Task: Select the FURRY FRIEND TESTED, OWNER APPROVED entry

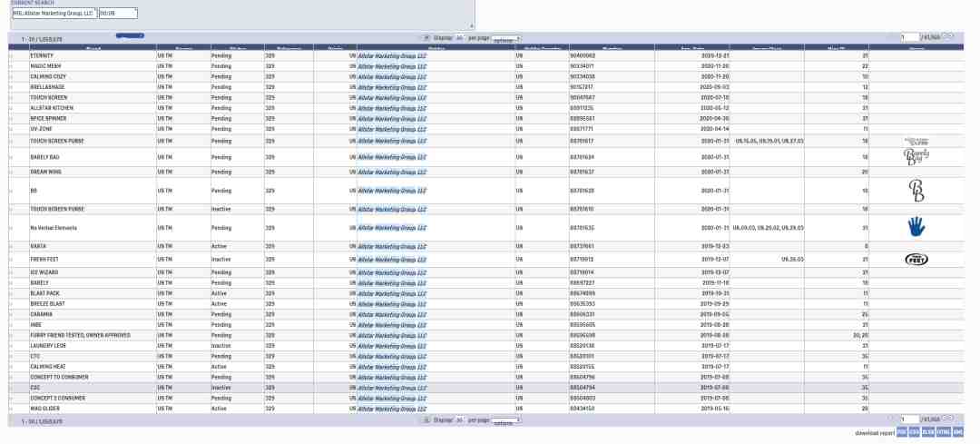Action: tap(80, 335)
